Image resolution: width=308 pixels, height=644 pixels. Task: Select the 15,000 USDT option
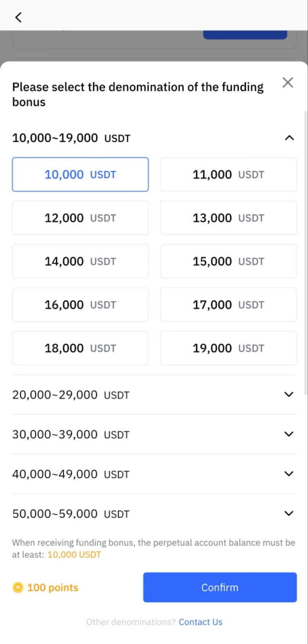(x=228, y=261)
